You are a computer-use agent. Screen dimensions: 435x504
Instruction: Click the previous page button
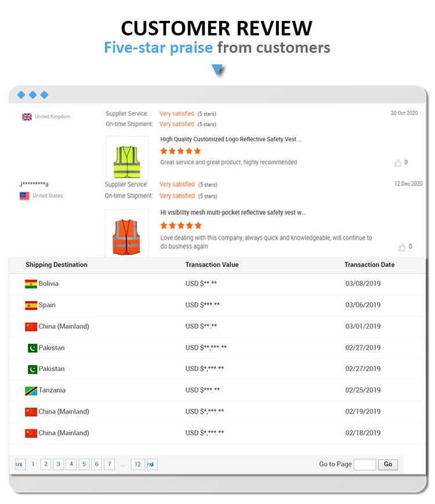click(x=20, y=464)
